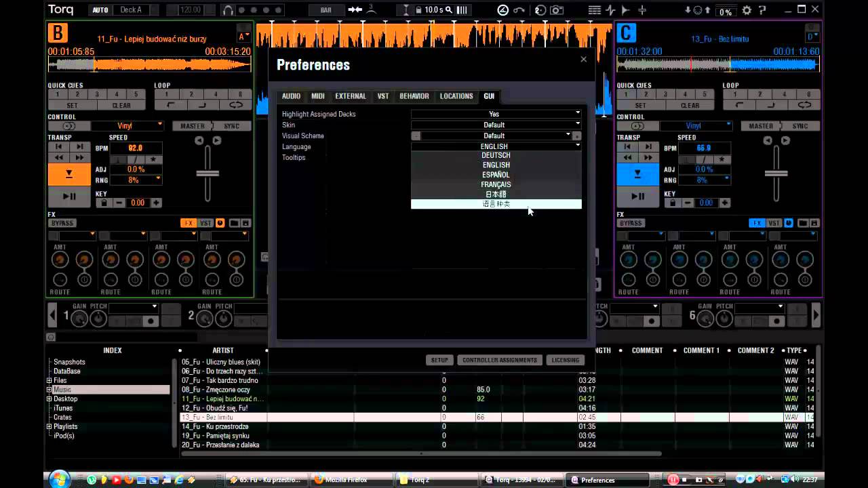Screen dimensions: 868x488
Task: Click the headphone cue icon in top toolbar
Action: tap(228, 10)
